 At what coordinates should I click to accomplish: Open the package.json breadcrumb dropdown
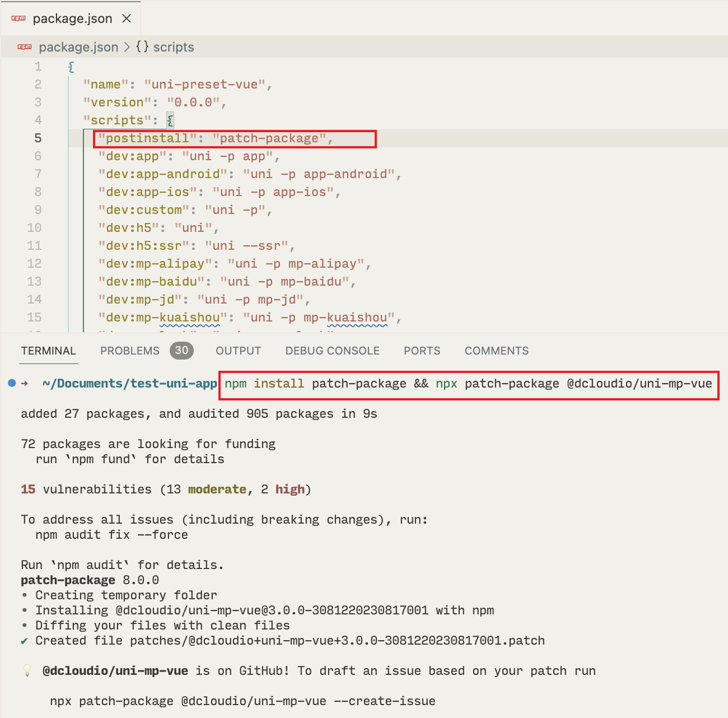pos(78,47)
